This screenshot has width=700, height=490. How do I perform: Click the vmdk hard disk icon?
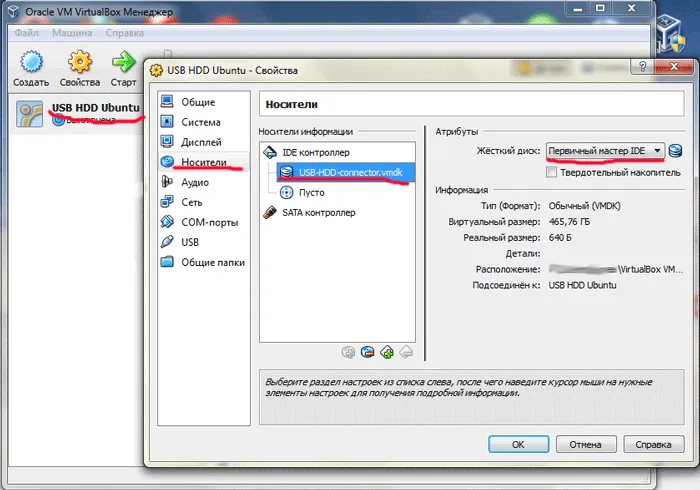point(287,172)
